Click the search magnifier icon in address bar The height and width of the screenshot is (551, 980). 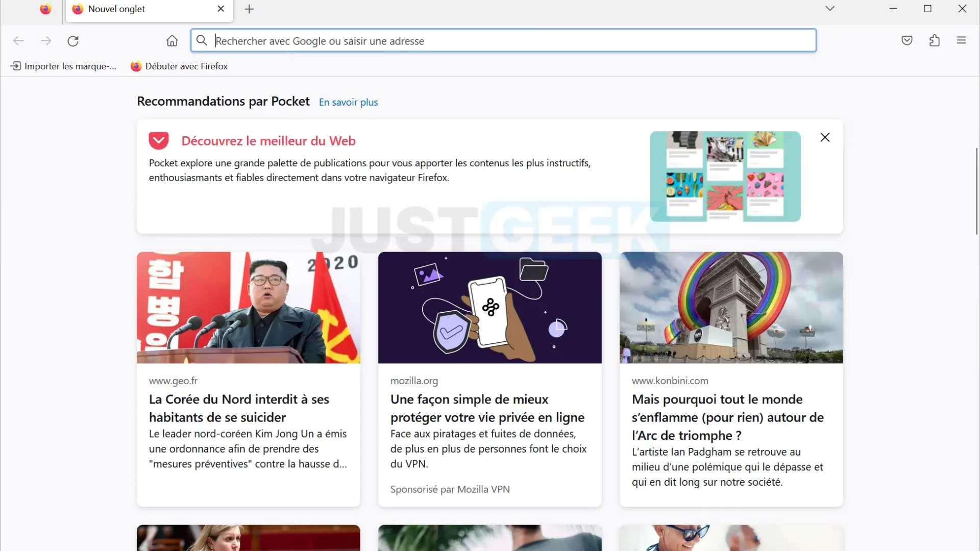tap(202, 41)
